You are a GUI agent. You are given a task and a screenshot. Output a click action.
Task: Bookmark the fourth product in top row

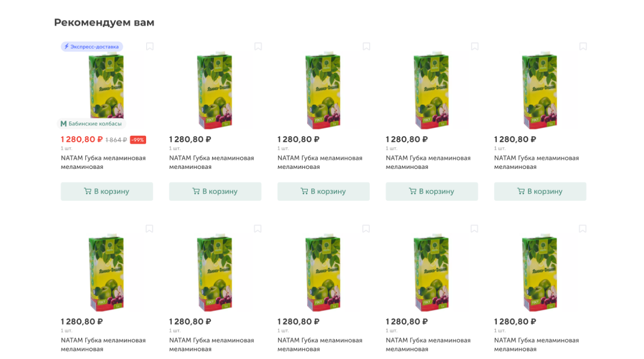coord(475,46)
